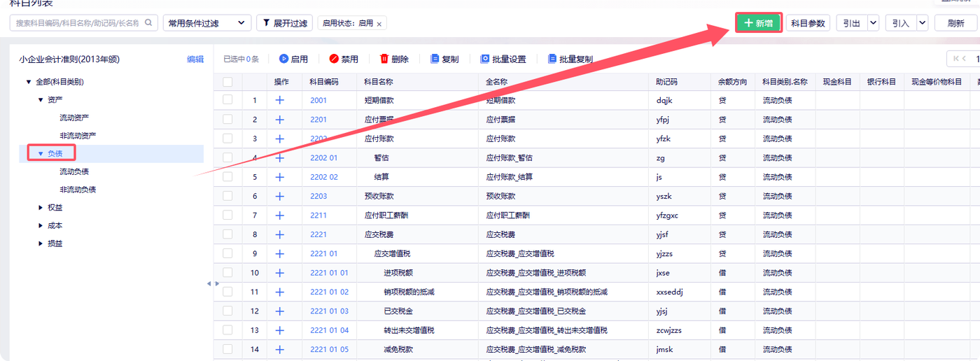Check the row 8 应交税费 checkbox
Image resolution: width=980 pixels, height=361 pixels.
tap(227, 234)
